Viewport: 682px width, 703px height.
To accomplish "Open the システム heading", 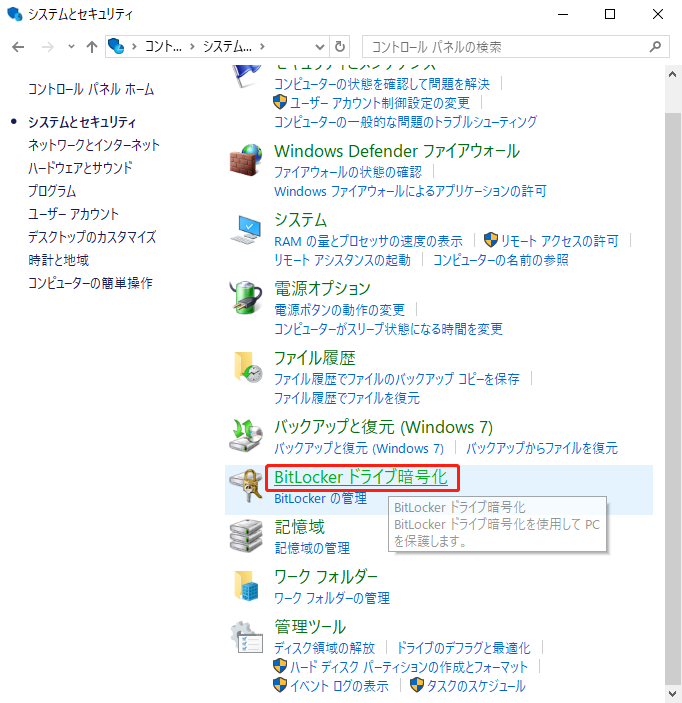I will tap(300, 220).
